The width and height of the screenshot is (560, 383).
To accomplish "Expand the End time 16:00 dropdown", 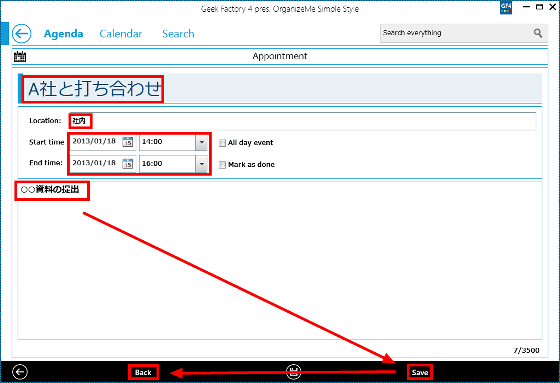I will point(202,164).
